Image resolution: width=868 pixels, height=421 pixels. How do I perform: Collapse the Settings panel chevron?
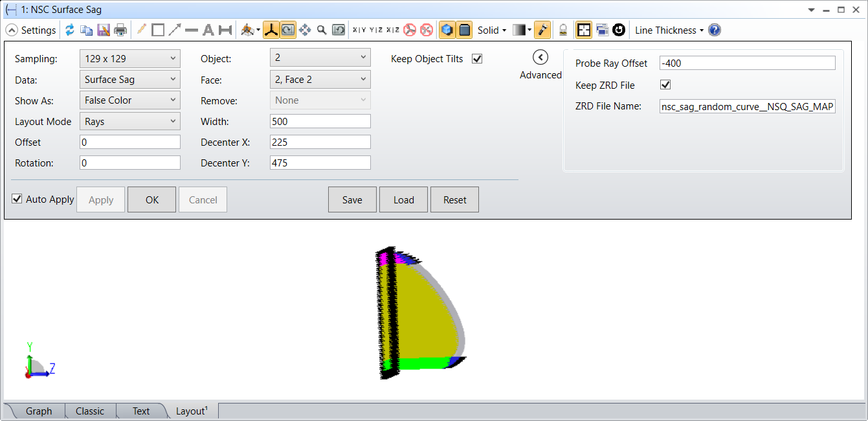pos(12,30)
